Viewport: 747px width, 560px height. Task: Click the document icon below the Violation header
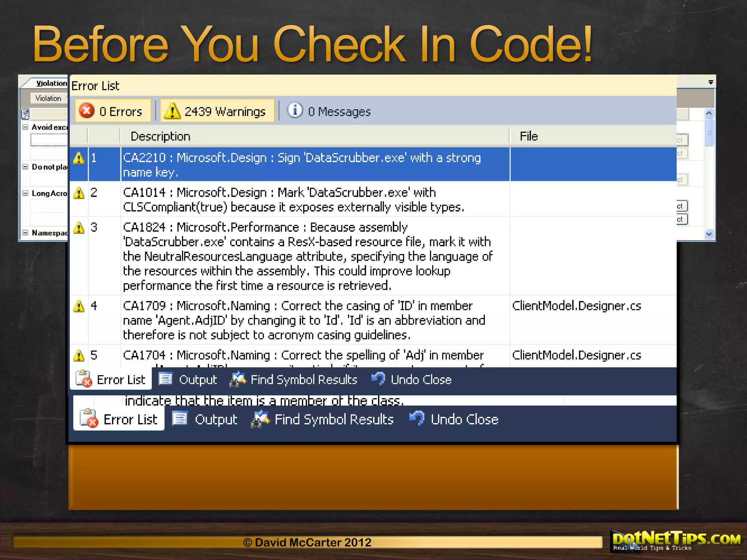pyautogui.click(x=25, y=114)
